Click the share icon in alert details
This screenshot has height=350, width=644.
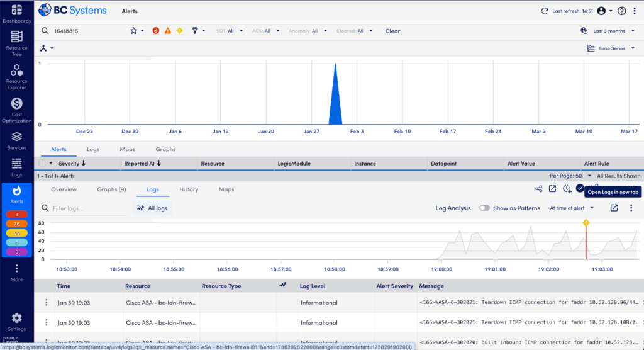tap(538, 189)
